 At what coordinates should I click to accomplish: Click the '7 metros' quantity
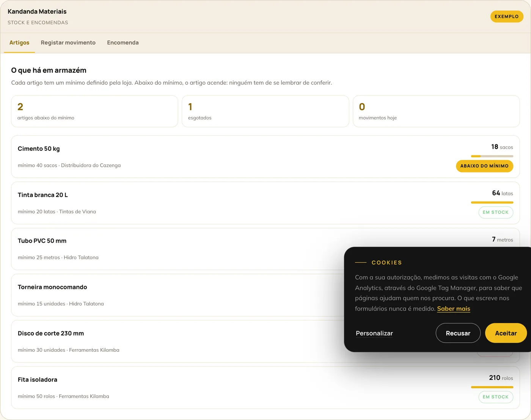click(x=503, y=240)
